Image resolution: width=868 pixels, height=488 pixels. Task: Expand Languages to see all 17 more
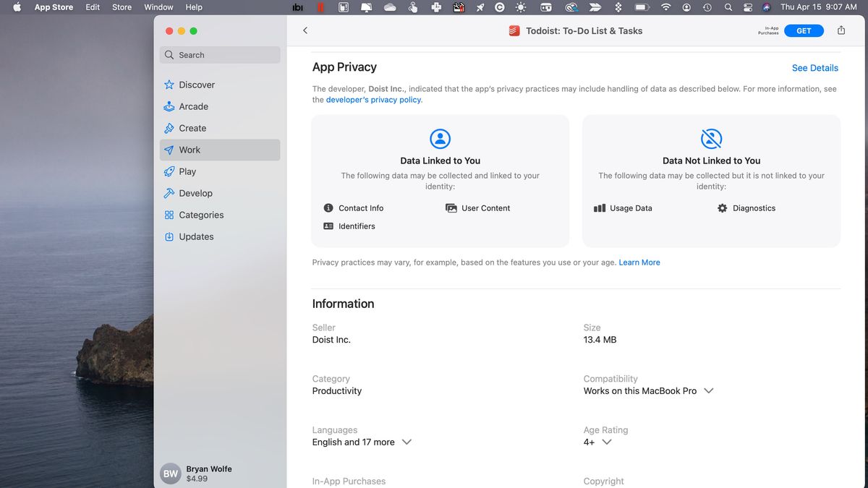tap(407, 442)
